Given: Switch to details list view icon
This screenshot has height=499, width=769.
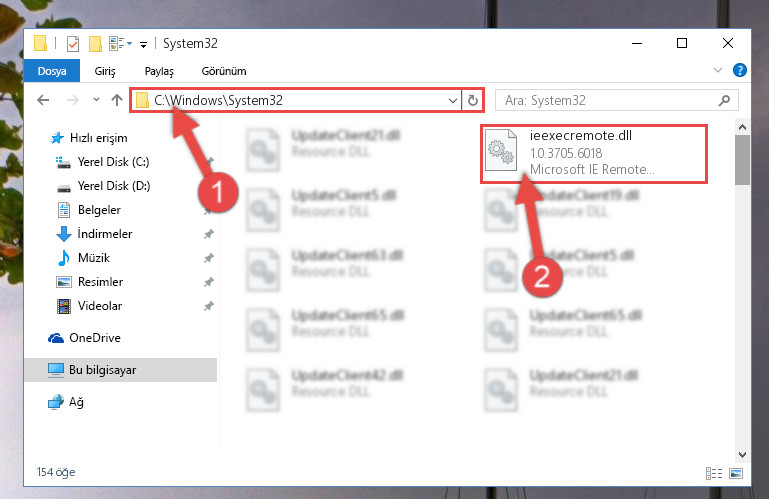Looking at the screenshot, I should click(714, 473).
